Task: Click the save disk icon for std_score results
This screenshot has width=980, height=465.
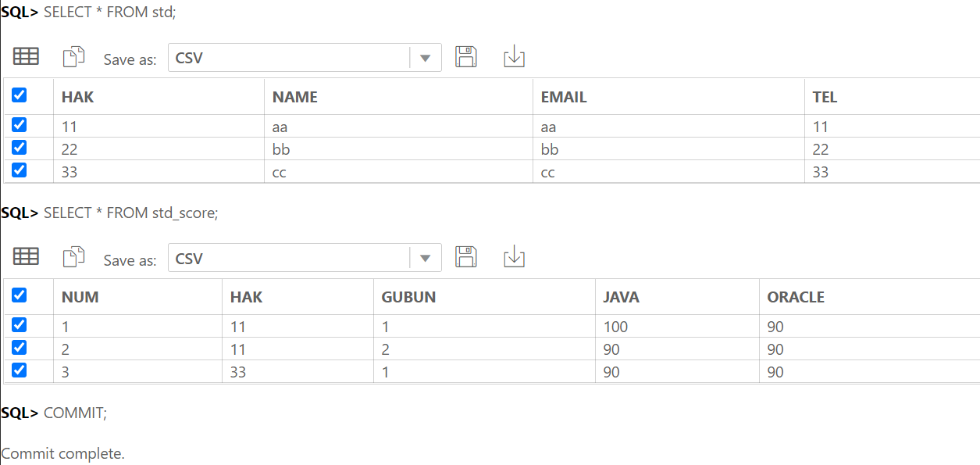Action: click(466, 256)
